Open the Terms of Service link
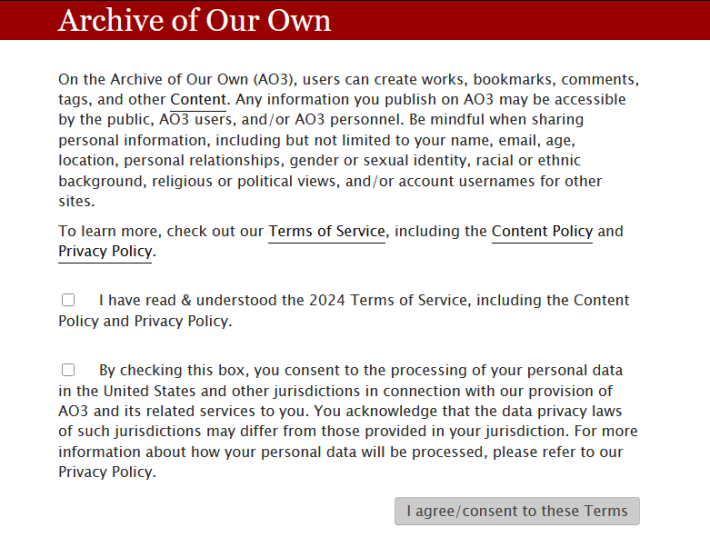 click(x=326, y=231)
